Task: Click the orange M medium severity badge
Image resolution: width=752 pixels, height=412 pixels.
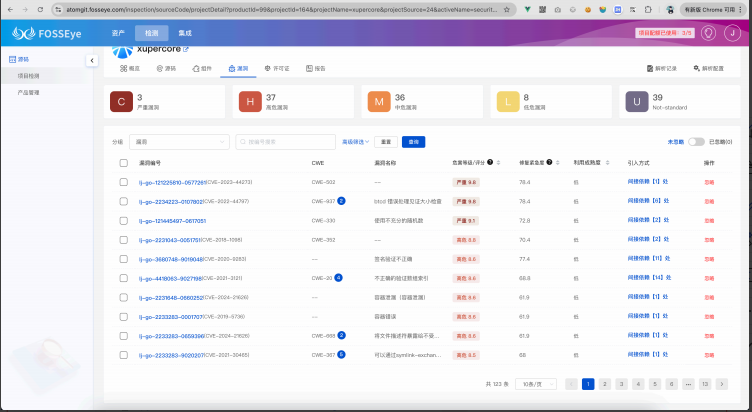Action: pos(379,102)
